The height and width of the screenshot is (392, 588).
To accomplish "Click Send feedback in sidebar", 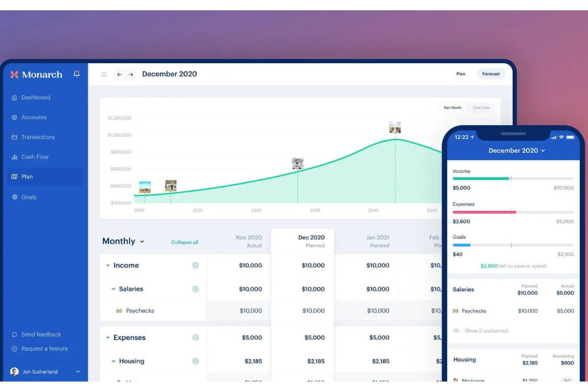I will pos(41,335).
